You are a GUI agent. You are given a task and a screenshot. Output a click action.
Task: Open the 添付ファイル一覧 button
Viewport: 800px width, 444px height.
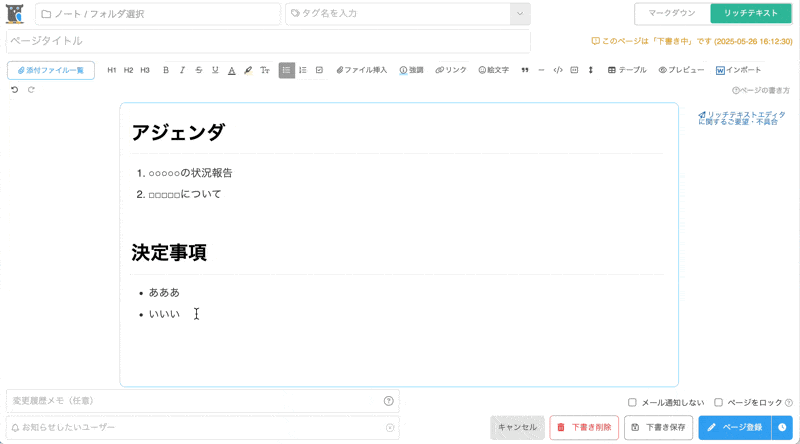(x=51, y=70)
